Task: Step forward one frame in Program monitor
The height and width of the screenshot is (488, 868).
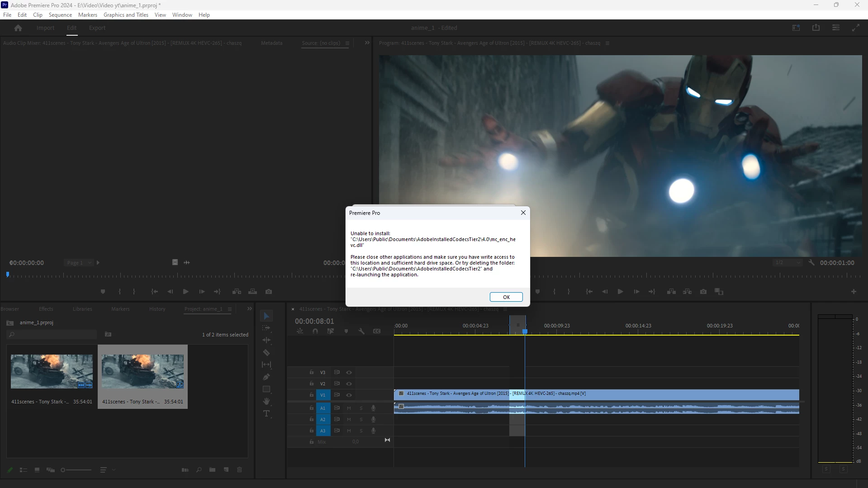Action: click(636, 292)
